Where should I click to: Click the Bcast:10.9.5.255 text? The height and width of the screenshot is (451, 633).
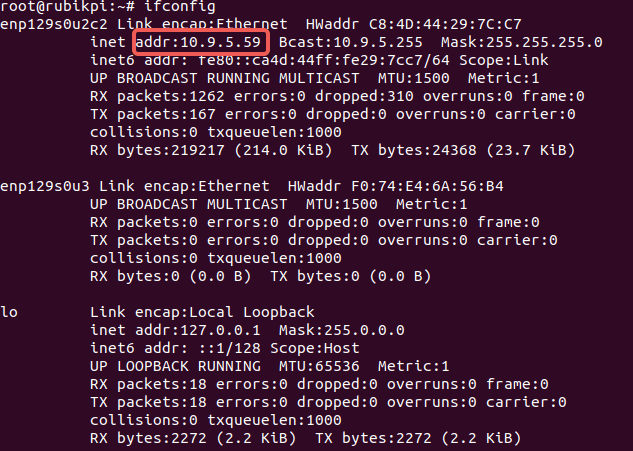351,42
